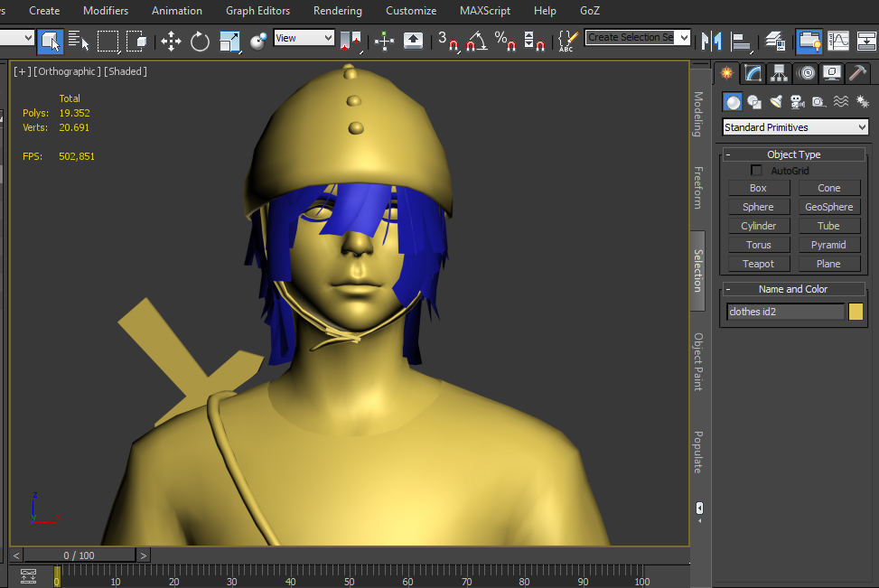Toggle Percent Snap

505,42
